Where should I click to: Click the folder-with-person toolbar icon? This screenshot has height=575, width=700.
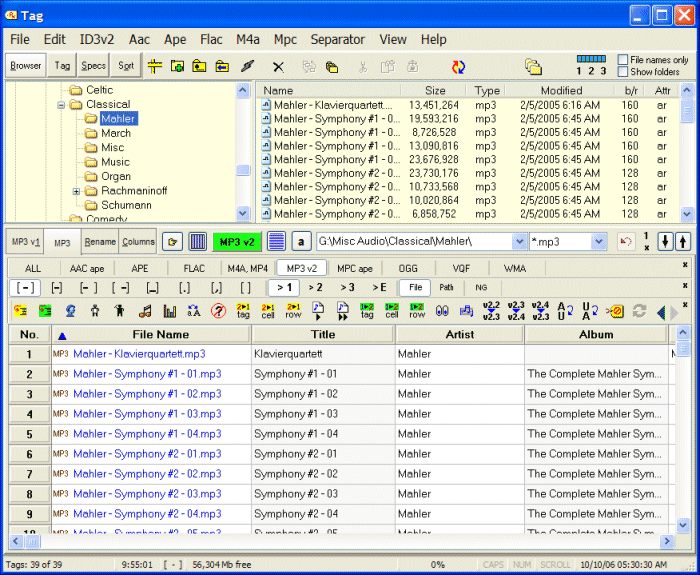[x=199, y=67]
